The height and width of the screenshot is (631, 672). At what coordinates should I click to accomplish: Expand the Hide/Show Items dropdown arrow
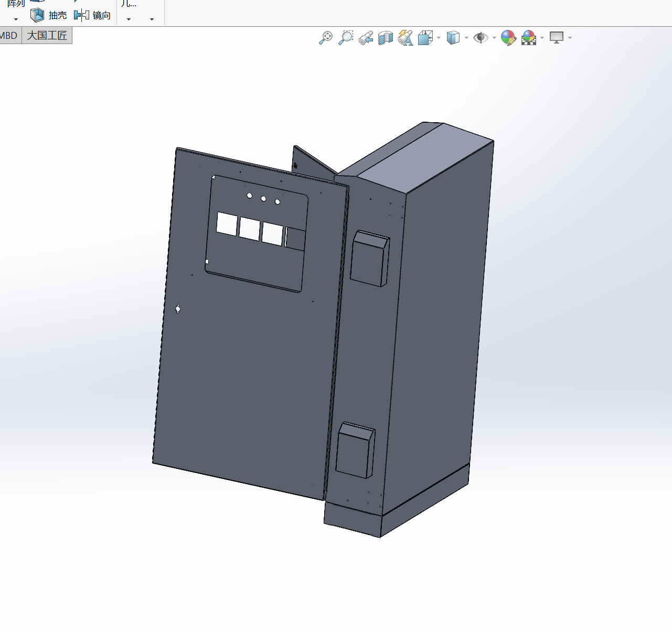coord(494,38)
